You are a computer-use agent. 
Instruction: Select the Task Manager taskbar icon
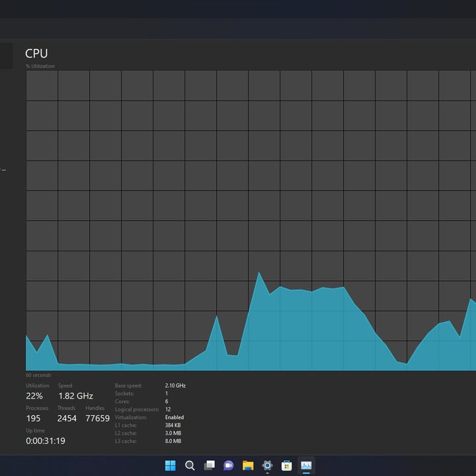click(306, 465)
